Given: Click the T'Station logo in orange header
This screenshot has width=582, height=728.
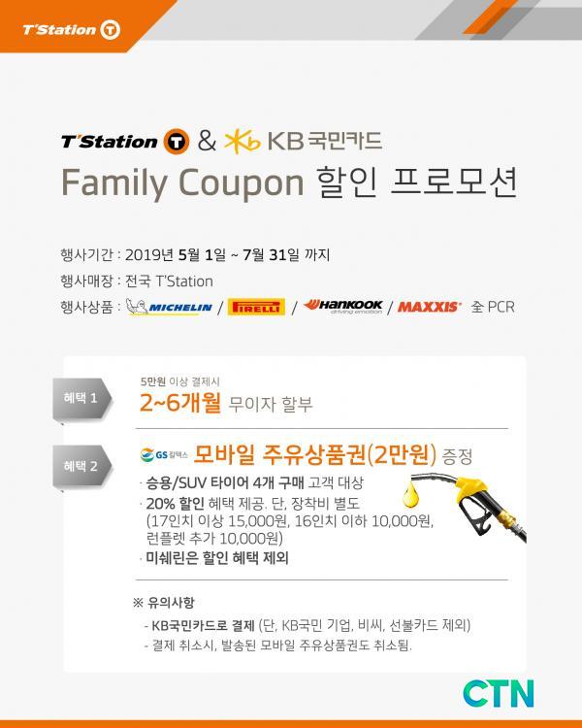Looking at the screenshot, I should [x=71, y=30].
